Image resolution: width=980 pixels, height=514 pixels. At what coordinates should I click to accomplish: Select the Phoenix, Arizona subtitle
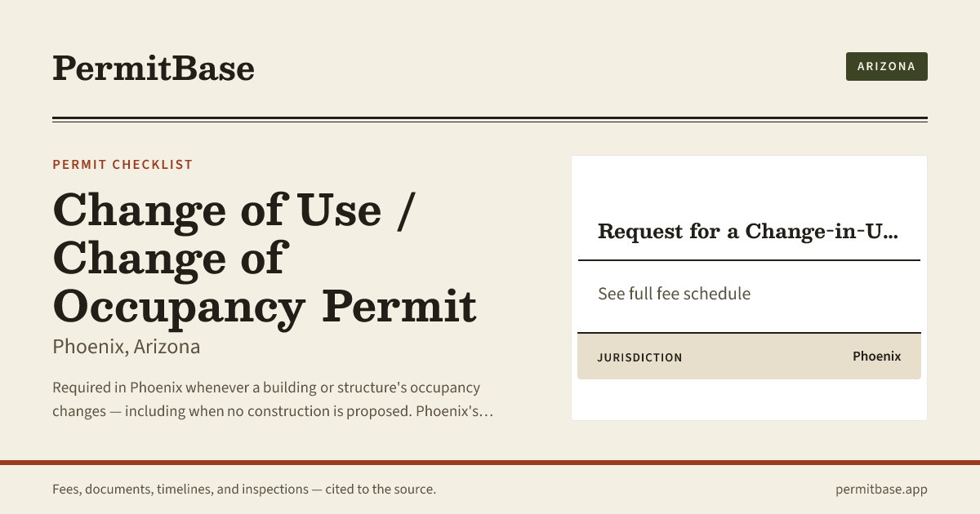click(x=126, y=347)
